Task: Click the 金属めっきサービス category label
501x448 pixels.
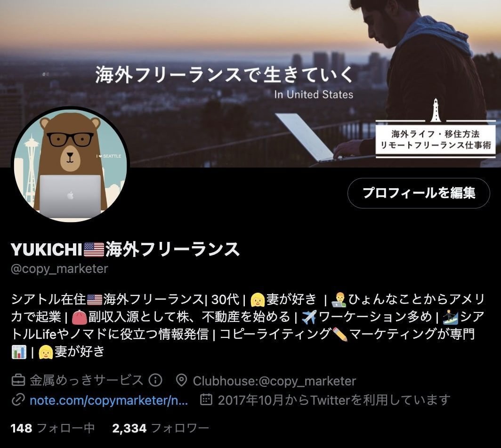Action: [86, 380]
